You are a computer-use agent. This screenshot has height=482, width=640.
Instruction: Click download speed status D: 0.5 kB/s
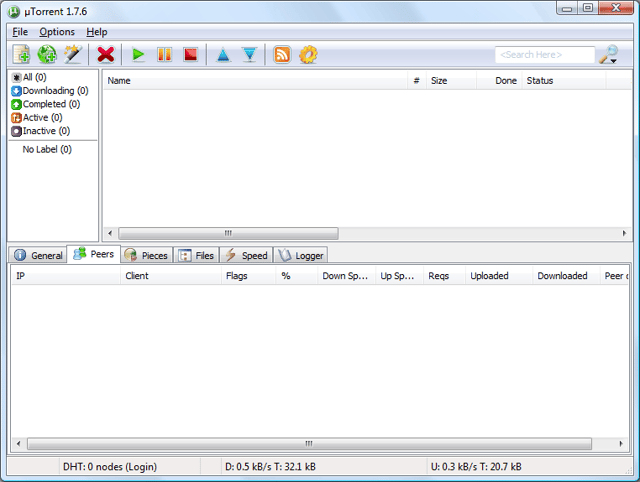[270, 466]
